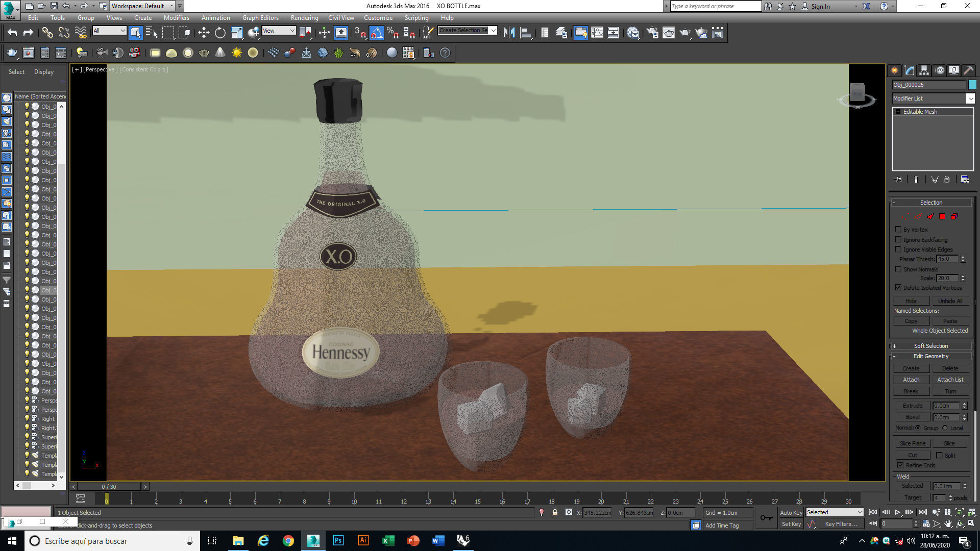The width and height of the screenshot is (980, 551).
Task: Activate Select and Link tool
Action: [x=47, y=33]
